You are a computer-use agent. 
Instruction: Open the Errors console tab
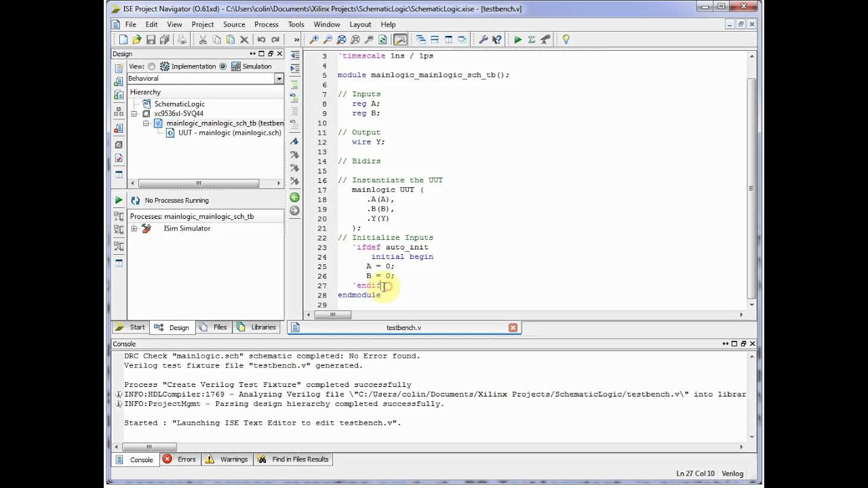[x=180, y=460]
